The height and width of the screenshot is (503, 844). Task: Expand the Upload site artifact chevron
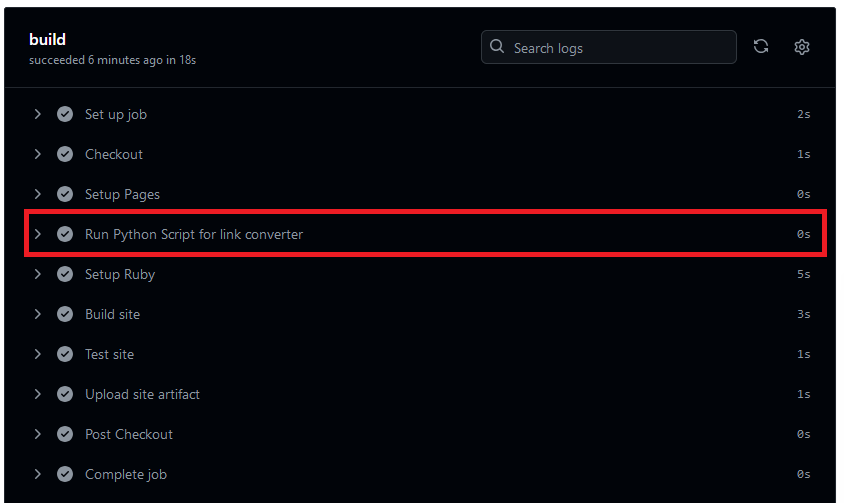(x=37, y=394)
